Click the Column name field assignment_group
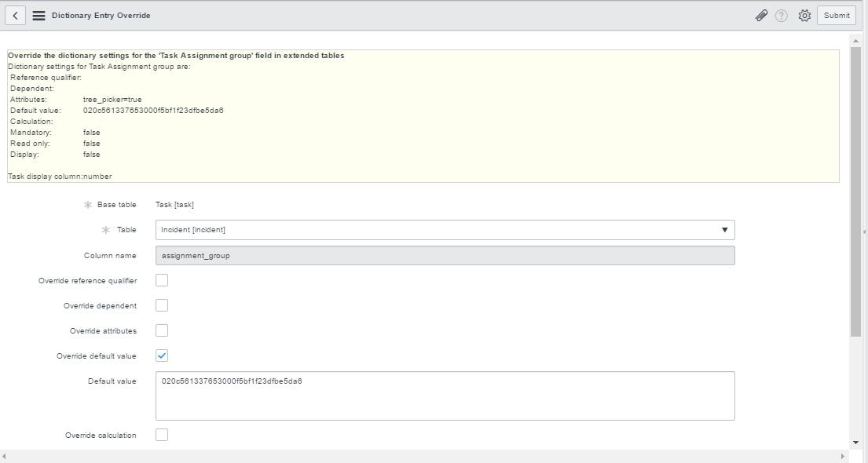This screenshot has width=868, height=463. 445,256
